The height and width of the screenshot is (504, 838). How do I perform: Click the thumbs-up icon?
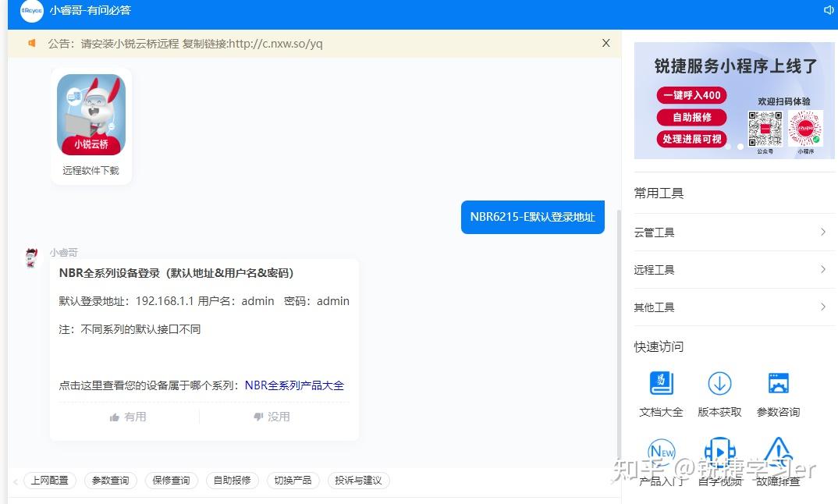pyautogui.click(x=115, y=417)
